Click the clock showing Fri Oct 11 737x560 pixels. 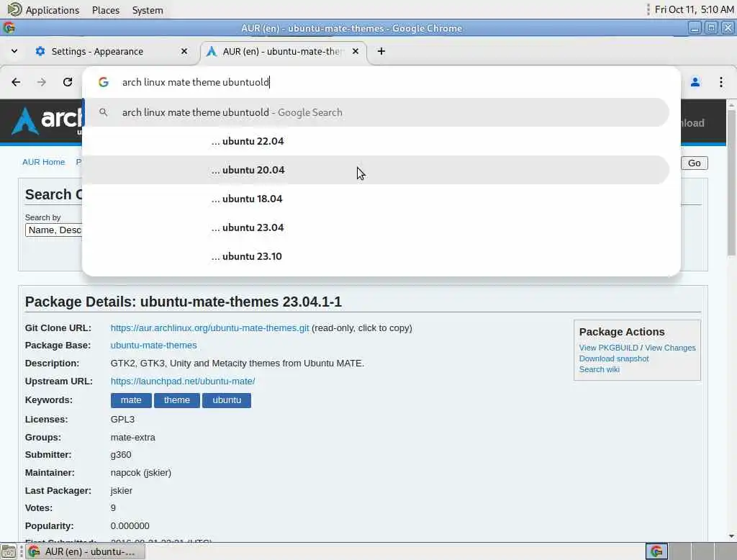tap(694, 9)
